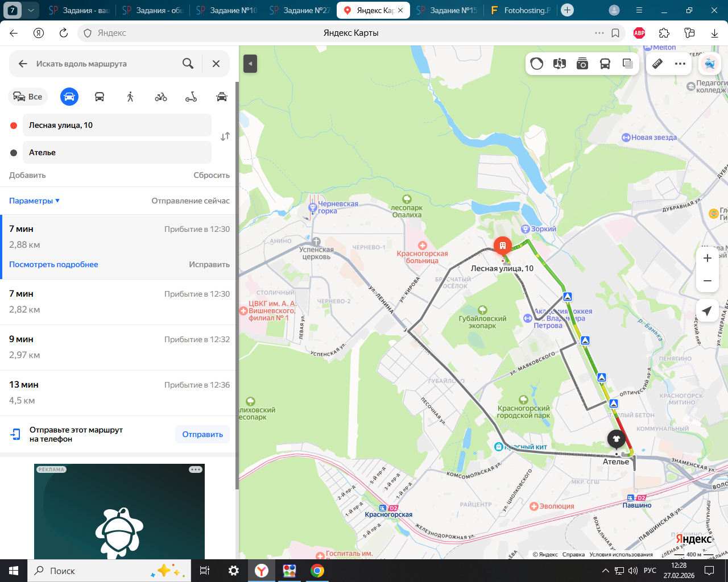Locate my position on the map
The height and width of the screenshot is (582, 728).
click(707, 311)
